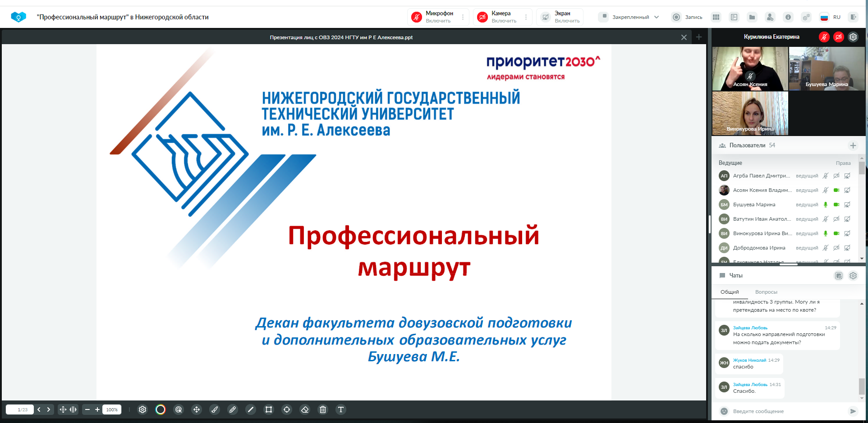Activate the laser pointer cursor tool

point(179,409)
